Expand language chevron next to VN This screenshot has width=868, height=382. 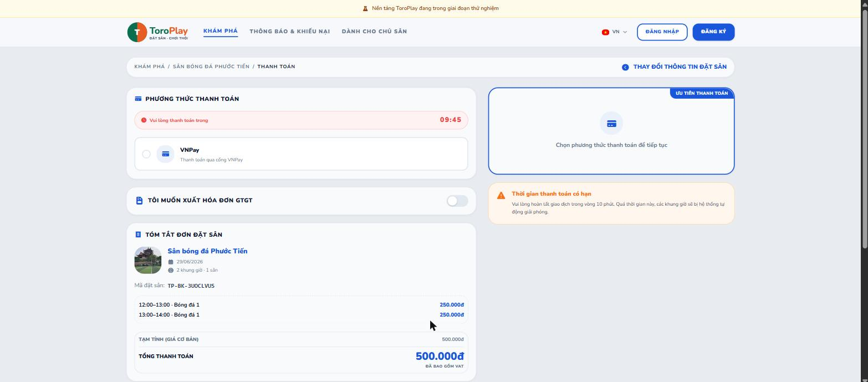coord(625,32)
